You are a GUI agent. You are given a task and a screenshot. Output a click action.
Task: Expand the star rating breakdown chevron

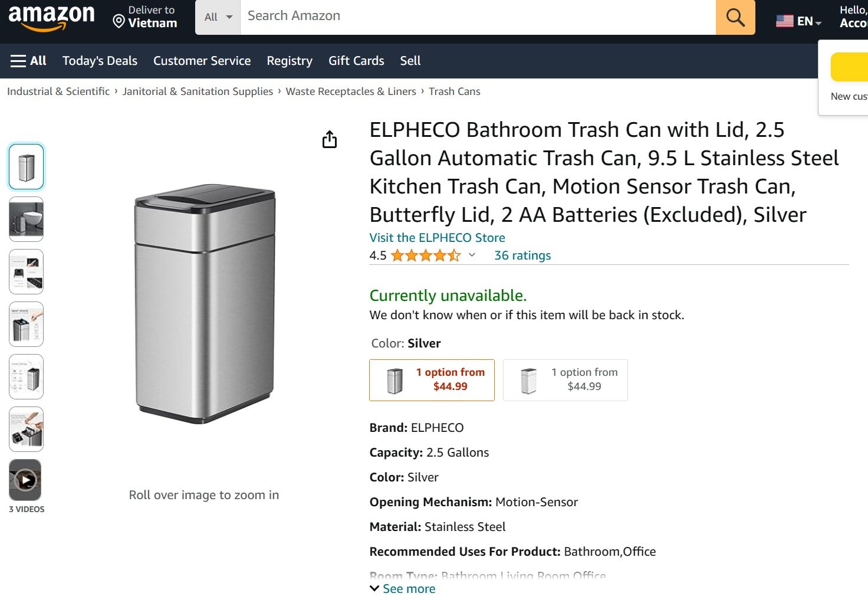pos(471,256)
